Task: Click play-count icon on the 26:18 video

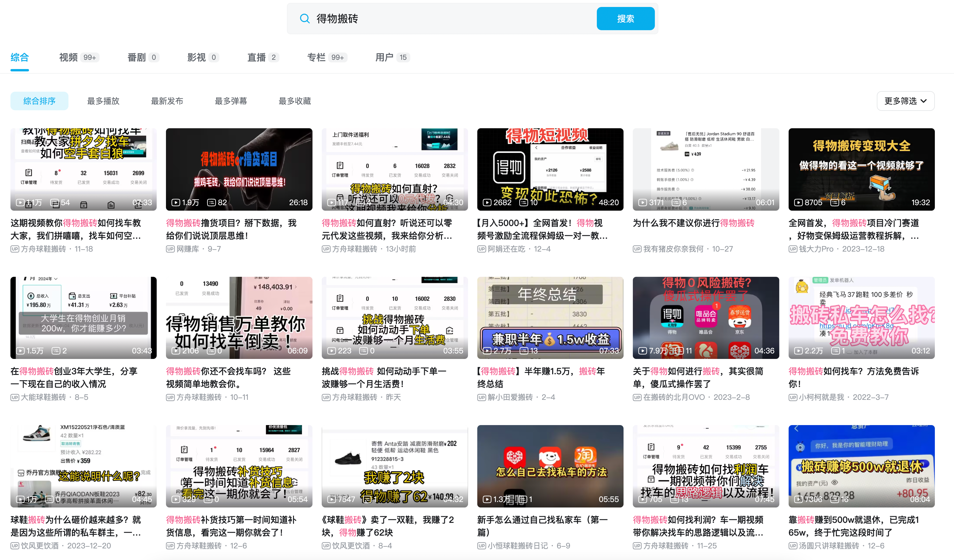Action: [176, 203]
